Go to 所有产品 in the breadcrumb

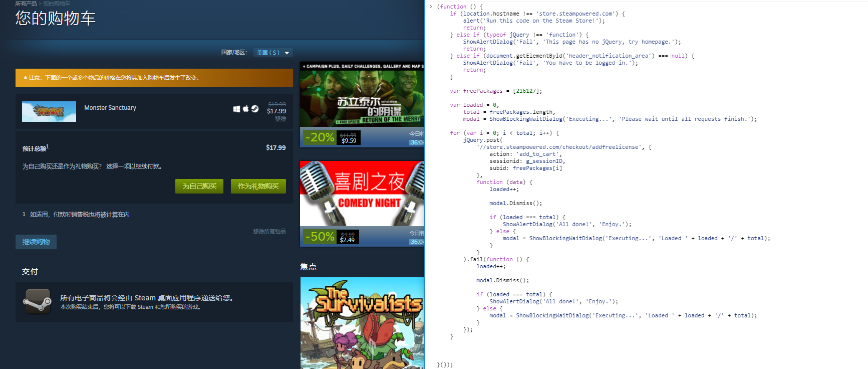click(x=26, y=4)
